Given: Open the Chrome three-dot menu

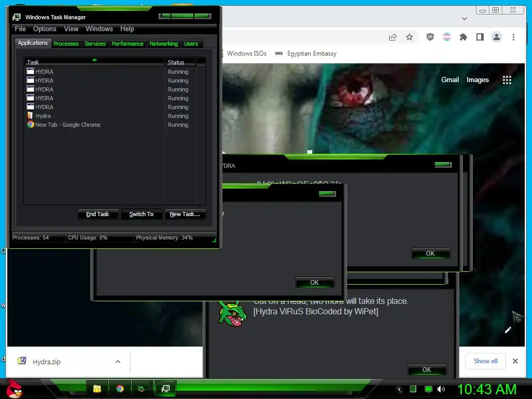Looking at the screenshot, I should coord(513,37).
